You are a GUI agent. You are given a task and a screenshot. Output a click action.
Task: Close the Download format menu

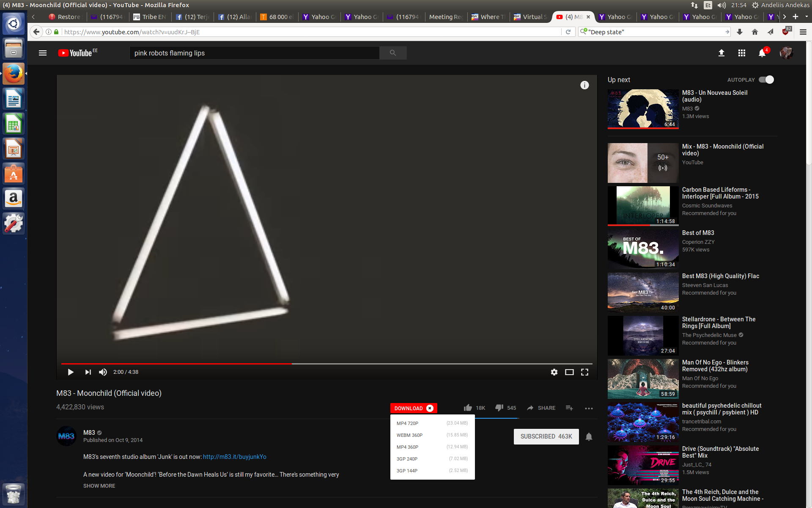[430, 408]
